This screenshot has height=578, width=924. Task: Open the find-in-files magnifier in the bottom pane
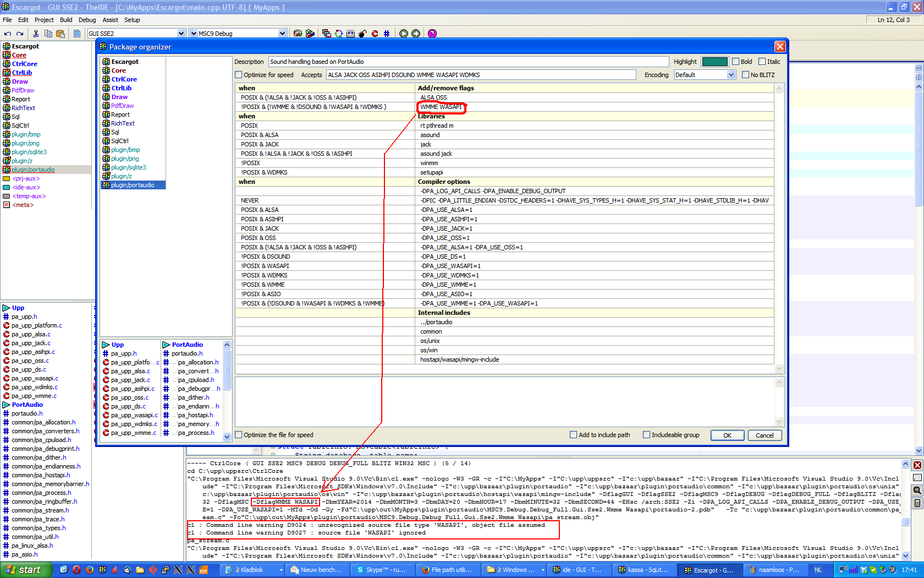coord(917,490)
